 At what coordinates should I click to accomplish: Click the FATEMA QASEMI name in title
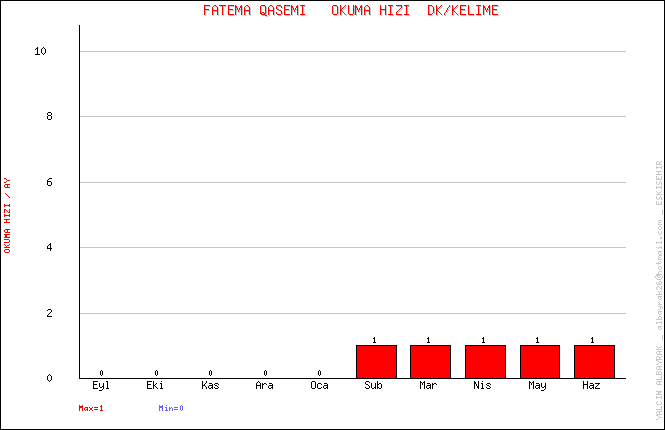pyautogui.click(x=253, y=11)
